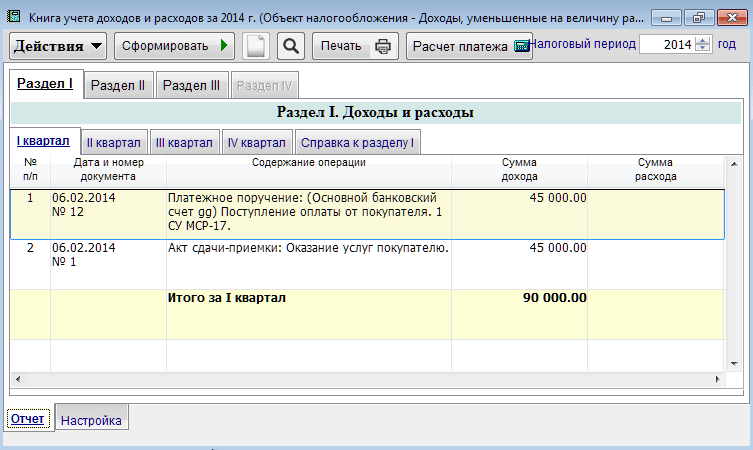The height and width of the screenshot is (450, 753).
Task: Open the Настройка tab at bottom
Action: 91,420
